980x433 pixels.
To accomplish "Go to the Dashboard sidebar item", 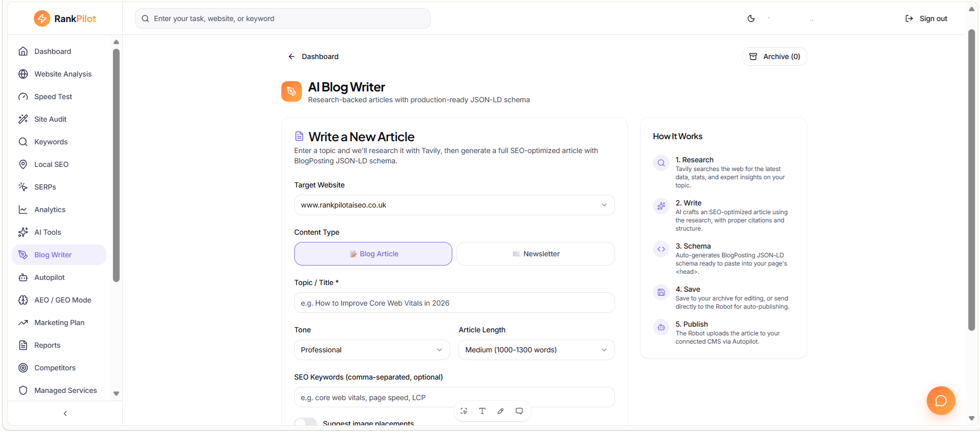I will 59,51.
